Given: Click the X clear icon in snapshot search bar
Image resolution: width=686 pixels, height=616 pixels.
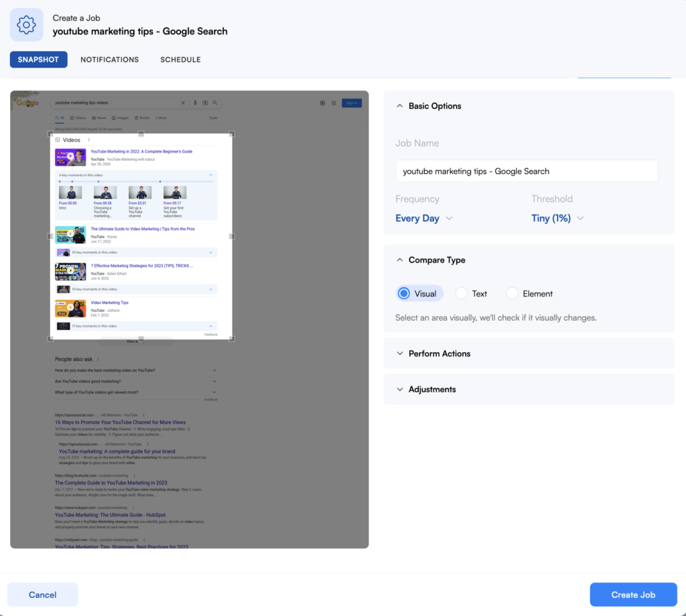Looking at the screenshot, I should click(184, 103).
